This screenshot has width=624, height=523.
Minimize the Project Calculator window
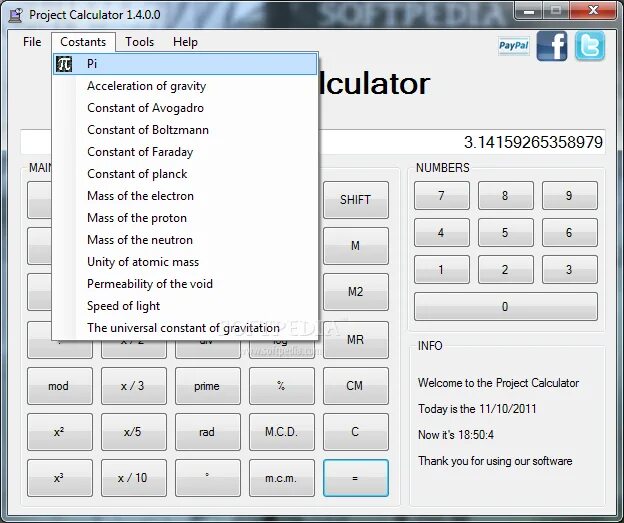click(528, 11)
